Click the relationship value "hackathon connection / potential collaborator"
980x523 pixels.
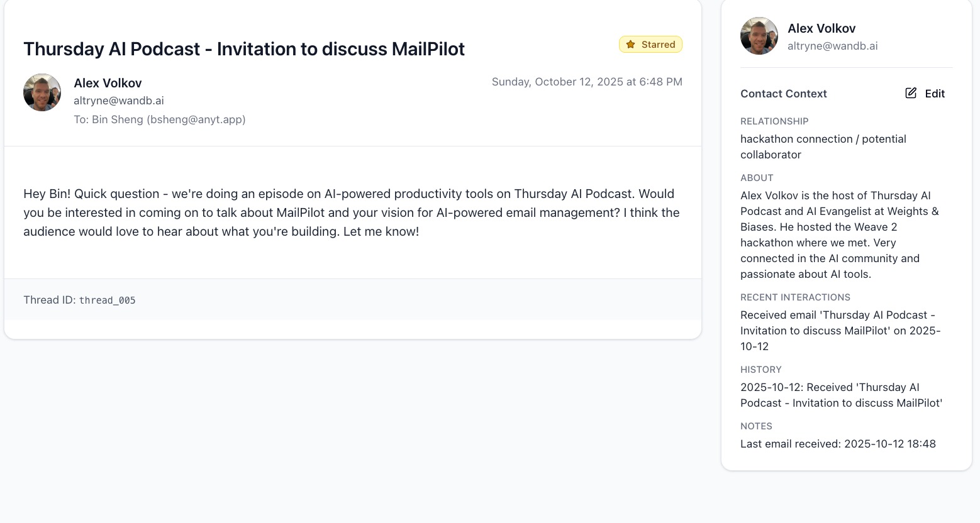point(823,146)
